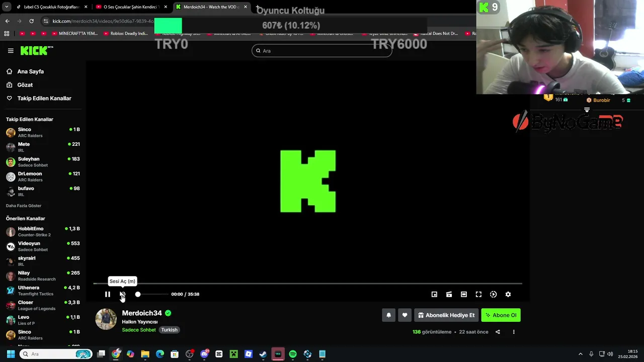
Task: Open Chrome from the taskbar
Action: point(116,354)
